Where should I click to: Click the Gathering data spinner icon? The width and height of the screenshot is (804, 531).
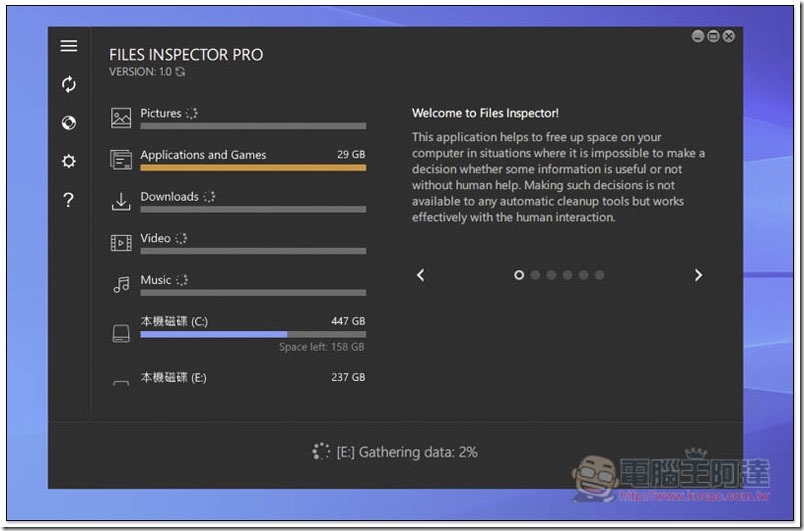pyautogui.click(x=321, y=452)
